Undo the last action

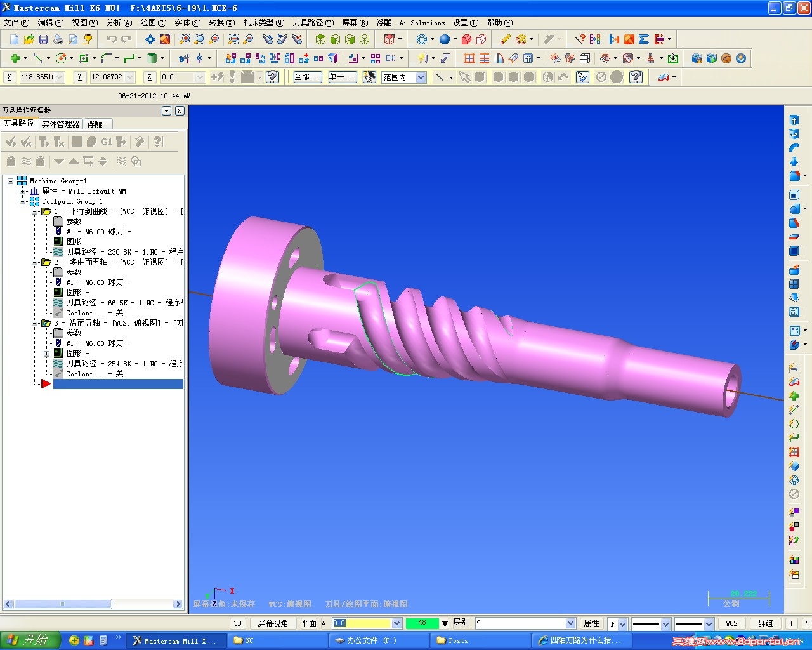(112, 39)
